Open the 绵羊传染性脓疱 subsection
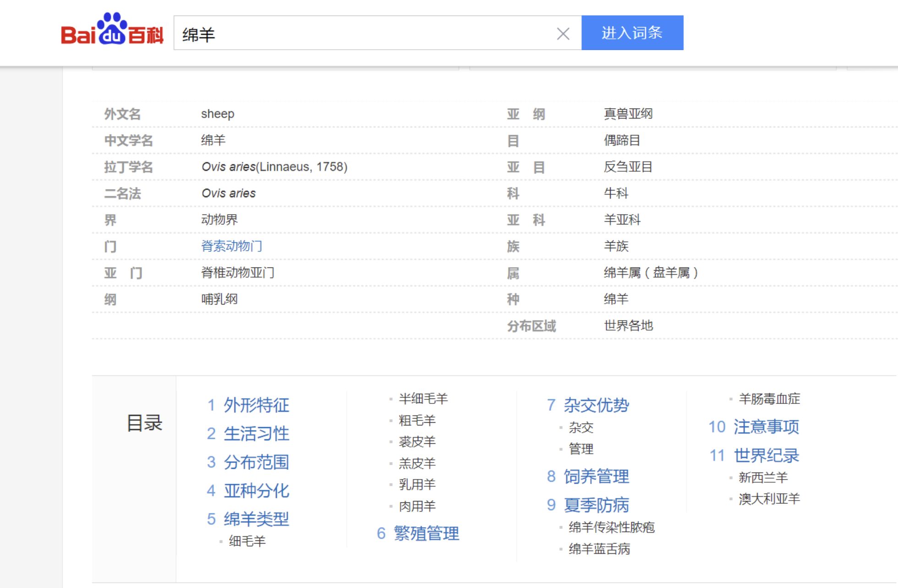This screenshot has height=588, width=898. (612, 528)
